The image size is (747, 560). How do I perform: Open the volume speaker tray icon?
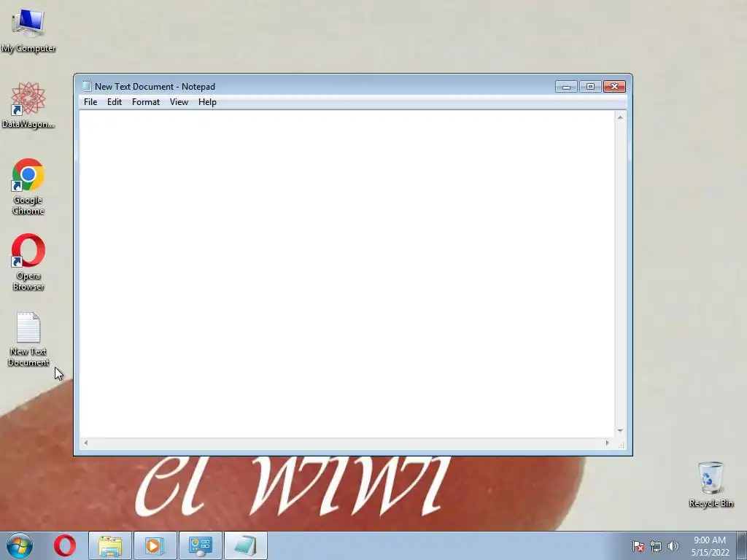[x=673, y=546]
